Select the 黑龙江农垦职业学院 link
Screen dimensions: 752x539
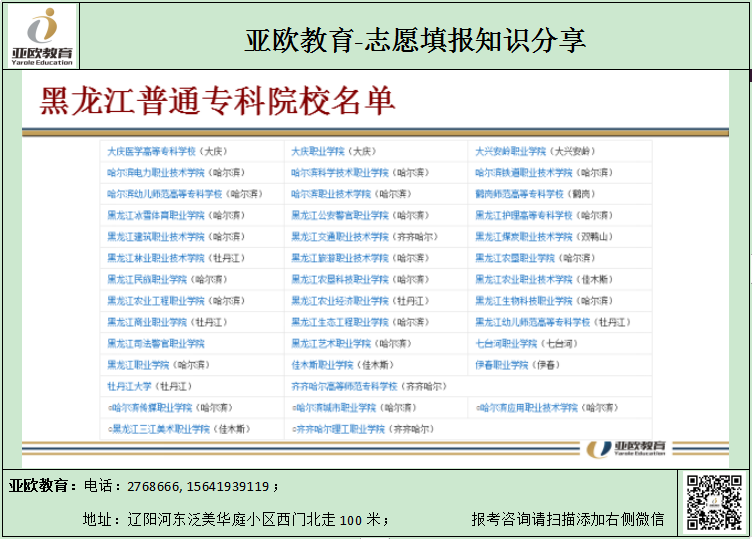515,258
